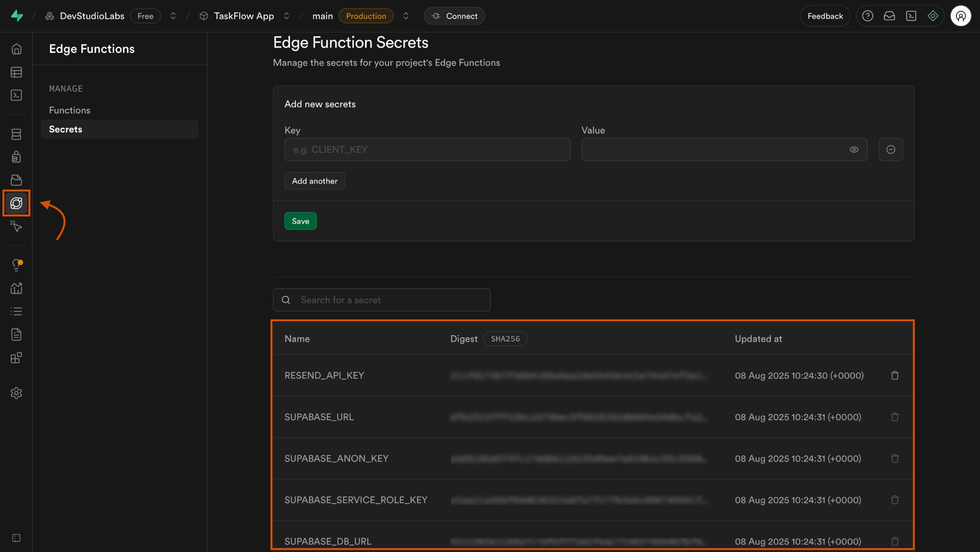
Task: Reveal the secret Value with eye toggle
Action: (x=854, y=149)
